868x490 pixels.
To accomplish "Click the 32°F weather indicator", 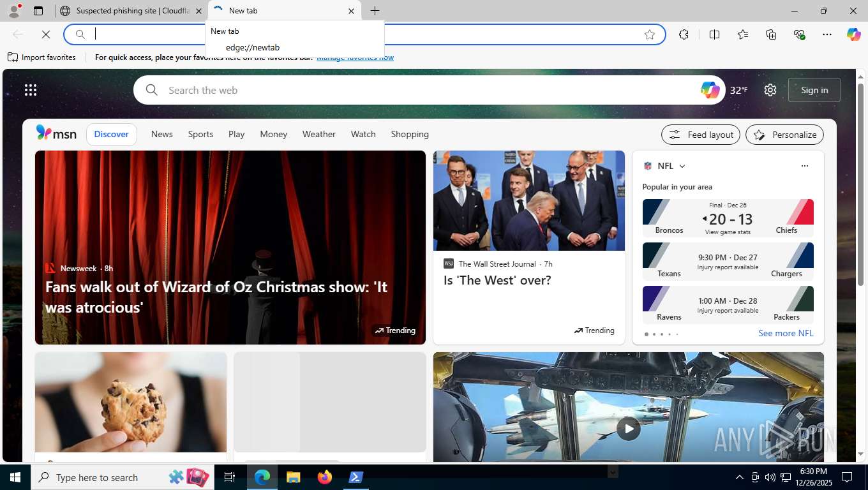I will pos(738,90).
